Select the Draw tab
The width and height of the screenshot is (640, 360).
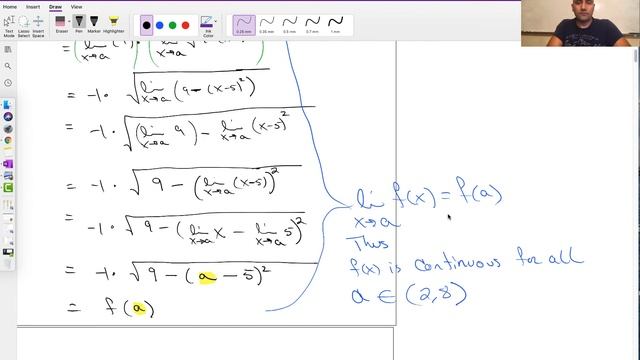(x=55, y=7)
